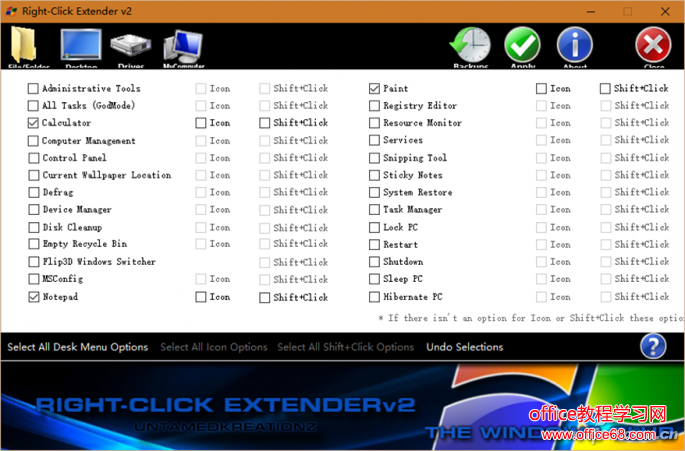685x451 pixels.
Task: Tick the Shutdown checkbox
Action: (x=374, y=262)
